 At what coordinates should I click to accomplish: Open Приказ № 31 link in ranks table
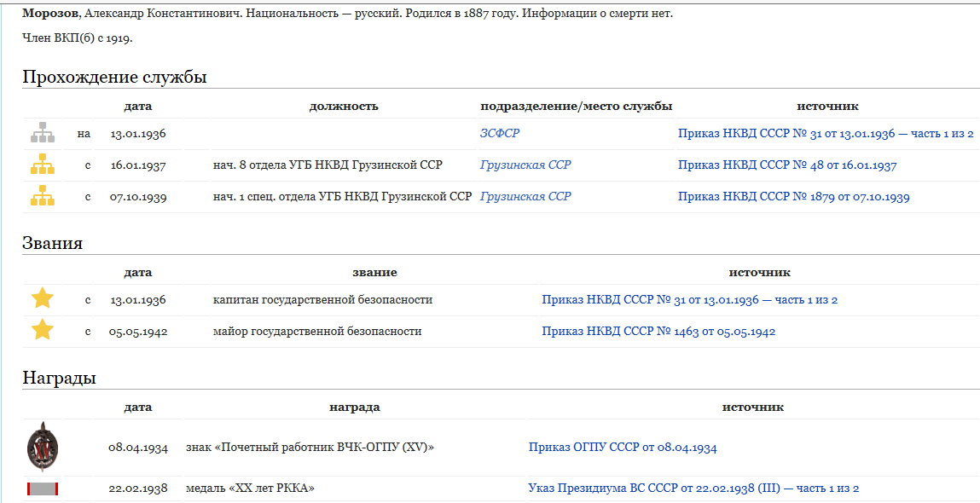(689, 300)
